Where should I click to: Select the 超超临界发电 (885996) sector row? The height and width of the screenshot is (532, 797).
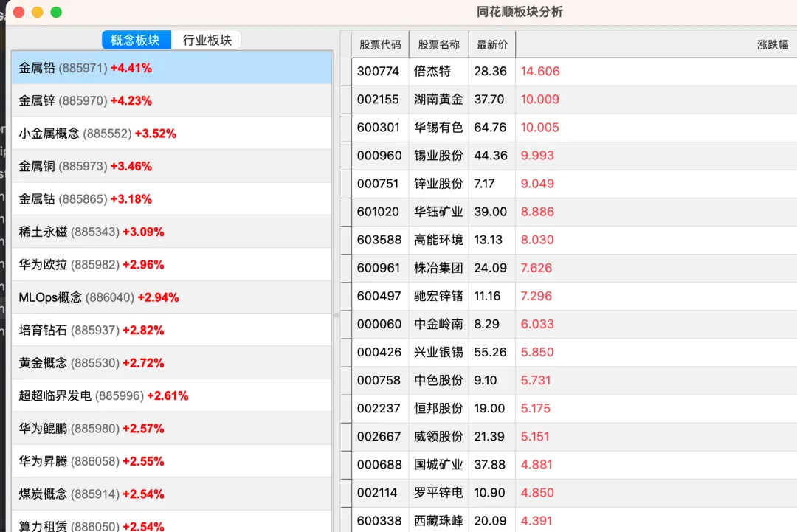pyautogui.click(x=172, y=395)
